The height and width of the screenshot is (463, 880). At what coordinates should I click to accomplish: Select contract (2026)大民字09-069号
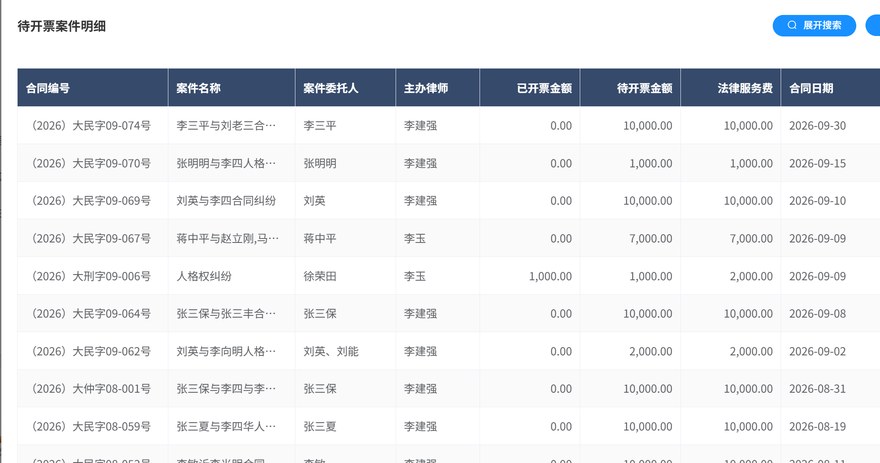point(89,201)
